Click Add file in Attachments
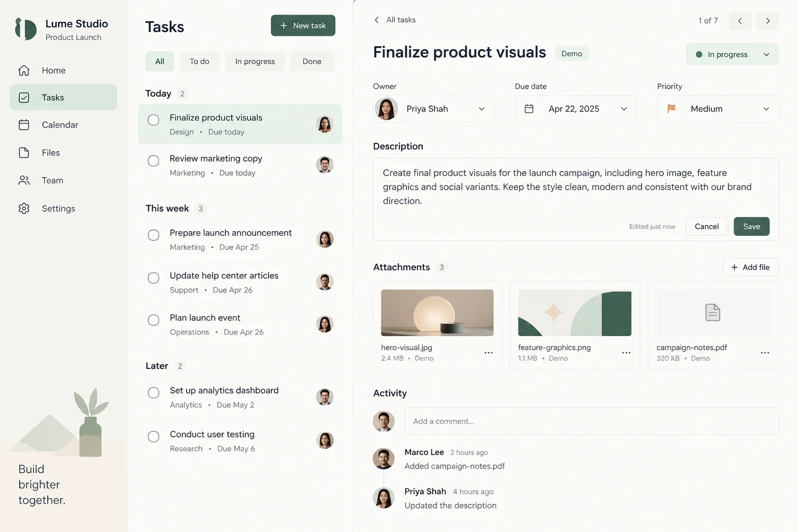 tap(751, 267)
